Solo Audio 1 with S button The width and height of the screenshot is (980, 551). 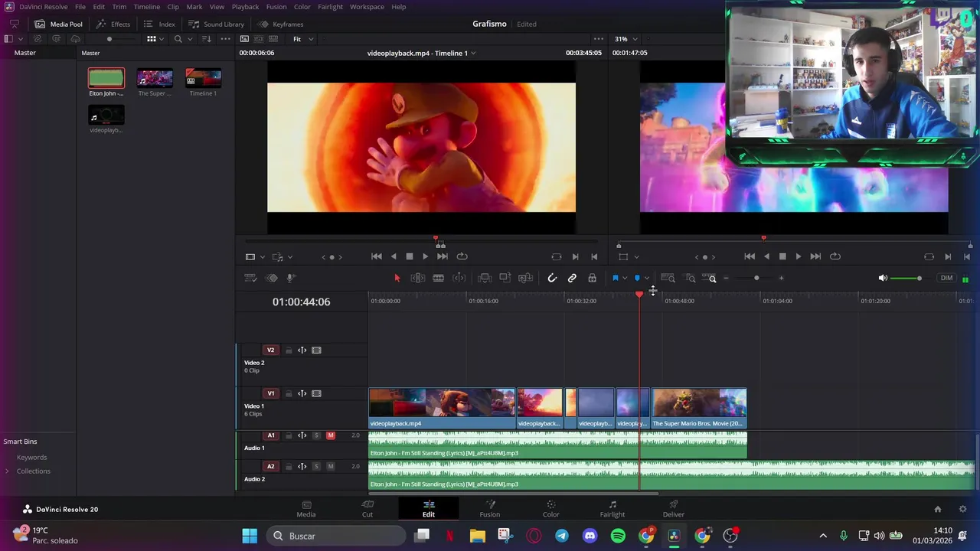(x=316, y=435)
